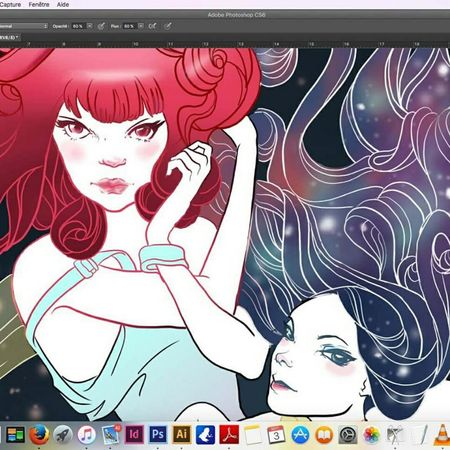This screenshot has height=450, width=450.
Task: Launch Adobe InDesign from the Dock
Action: click(x=134, y=435)
